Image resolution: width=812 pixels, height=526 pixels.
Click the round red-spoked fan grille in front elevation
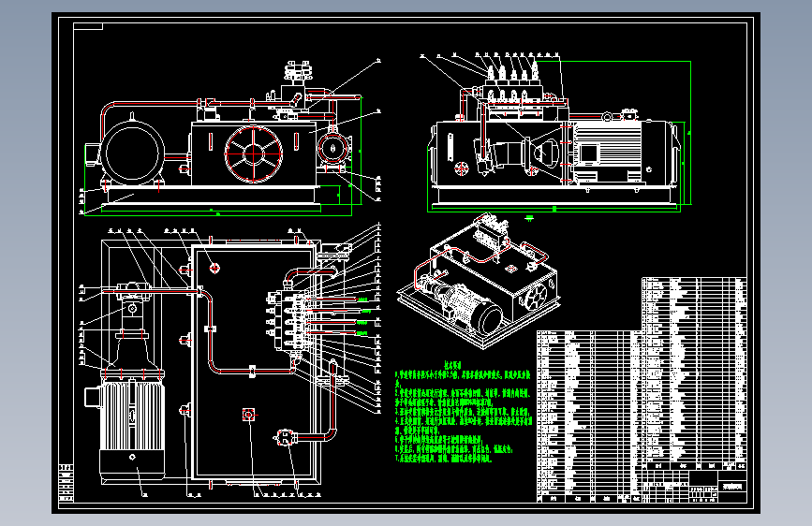[254, 153]
